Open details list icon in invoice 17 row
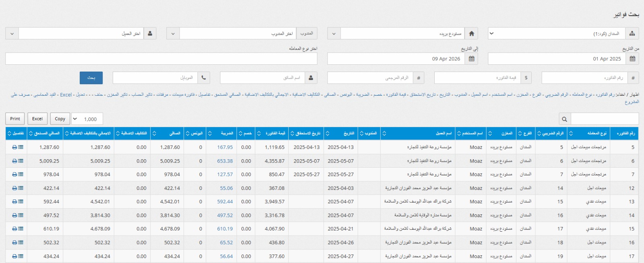 pyautogui.click(x=21, y=256)
